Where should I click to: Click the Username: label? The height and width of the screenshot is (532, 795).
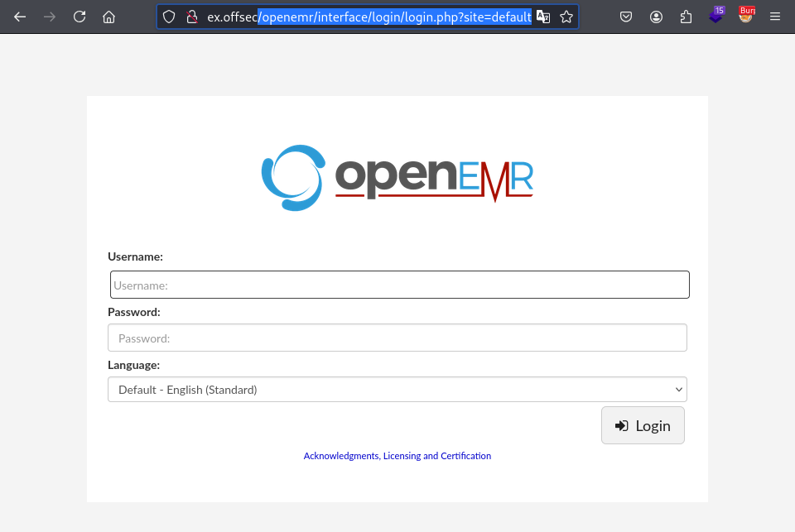tap(135, 256)
